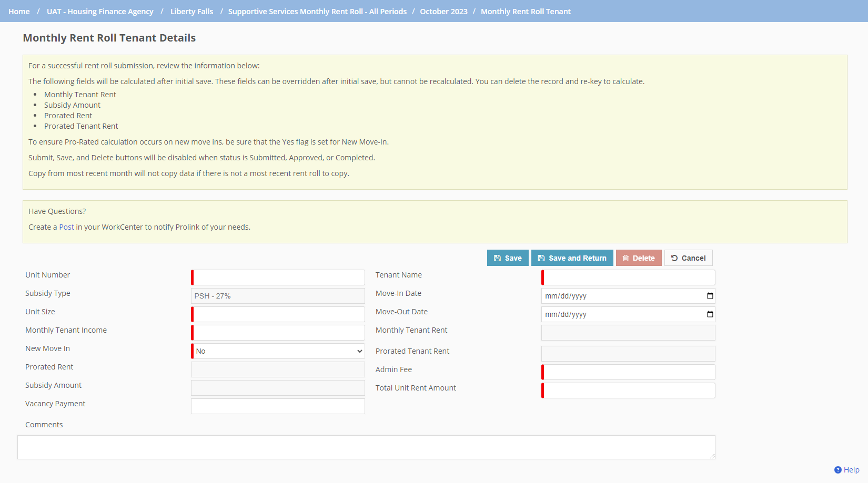The image size is (868, 483).
Task: Follow the Post link in Have Questions
Action: tap(66, 227)
